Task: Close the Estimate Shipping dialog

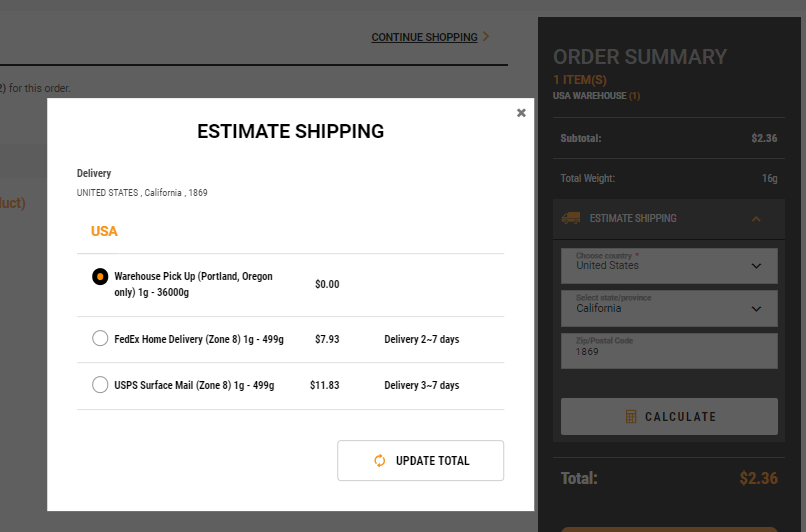Action: tap(521, 113)
